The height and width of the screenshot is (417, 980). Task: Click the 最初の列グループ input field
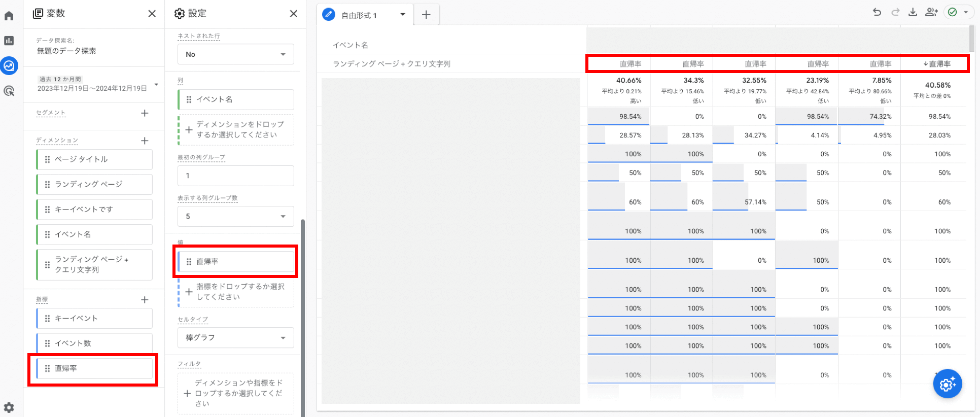235,176
